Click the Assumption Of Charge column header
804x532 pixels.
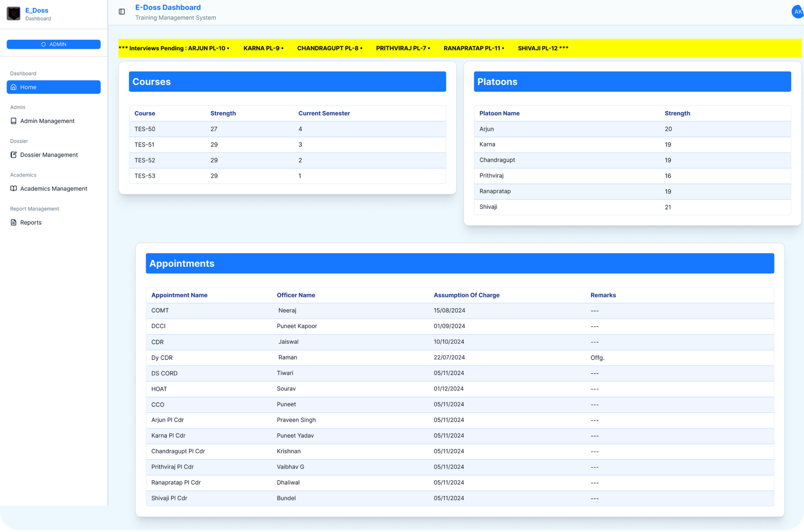click(x=466, y=295)
